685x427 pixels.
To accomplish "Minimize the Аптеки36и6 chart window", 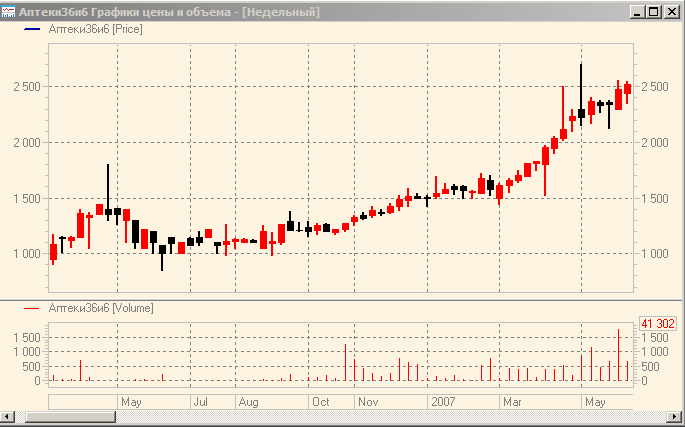I will [x=637, y=12].
